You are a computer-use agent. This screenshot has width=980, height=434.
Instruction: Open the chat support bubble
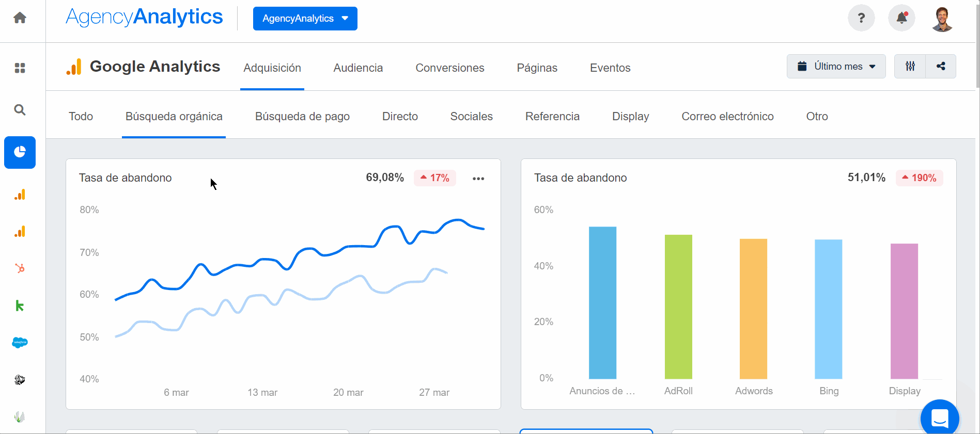[940, 418]
